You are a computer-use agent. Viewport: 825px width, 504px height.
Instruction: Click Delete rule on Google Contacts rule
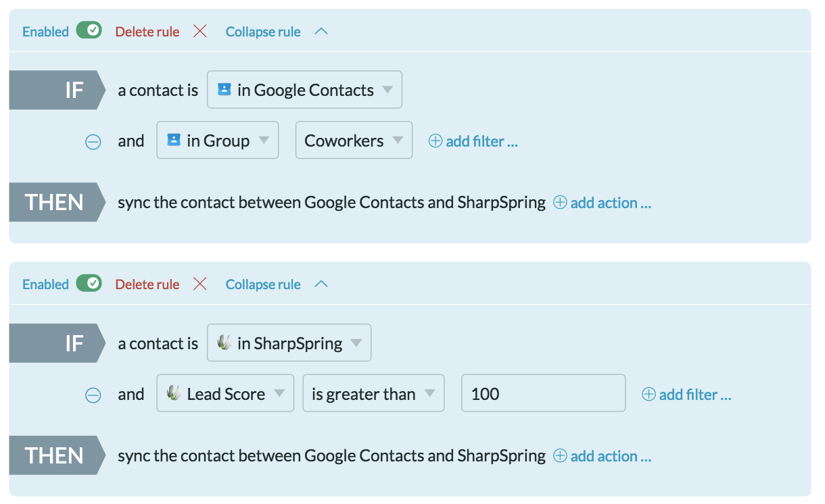point(147,32)
